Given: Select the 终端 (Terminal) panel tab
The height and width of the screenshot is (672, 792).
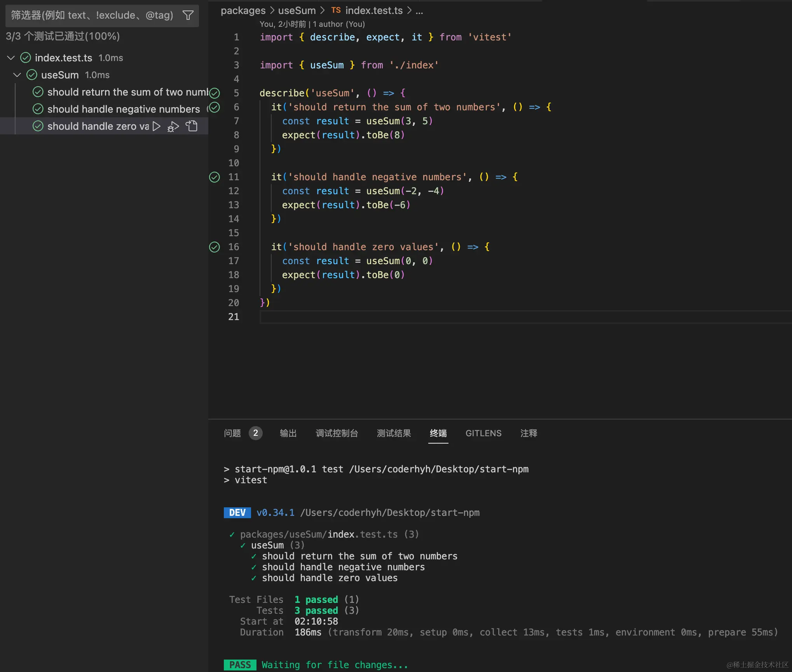Looking at the screenshot, I should [x=438, y=433].
